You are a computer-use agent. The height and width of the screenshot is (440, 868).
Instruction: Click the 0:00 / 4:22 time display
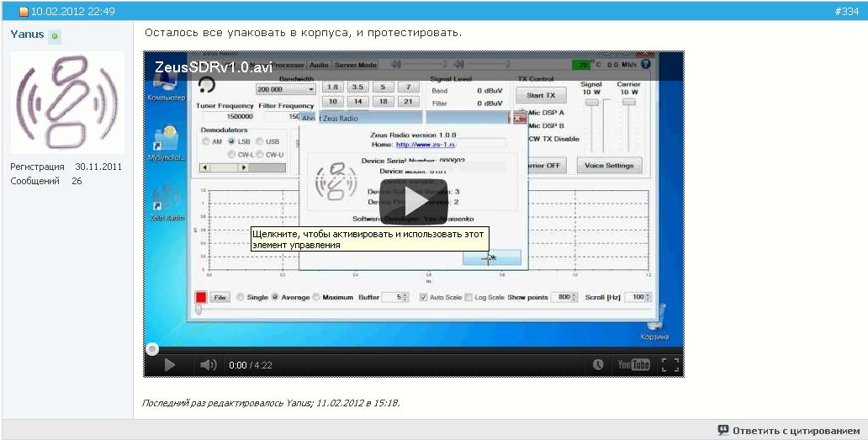click(250, 365)
